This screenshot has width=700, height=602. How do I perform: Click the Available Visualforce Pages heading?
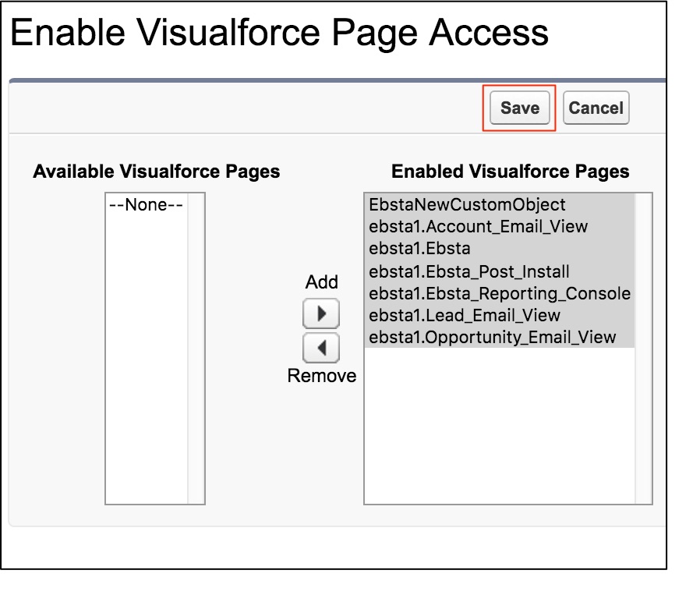[x=156, y=172]
